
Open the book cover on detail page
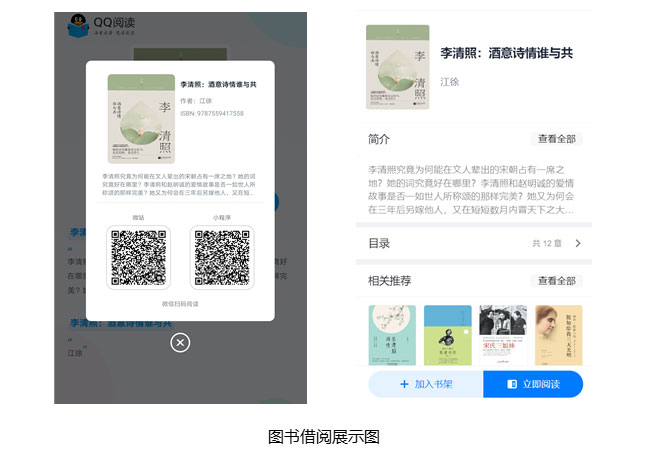click(397, 66)
